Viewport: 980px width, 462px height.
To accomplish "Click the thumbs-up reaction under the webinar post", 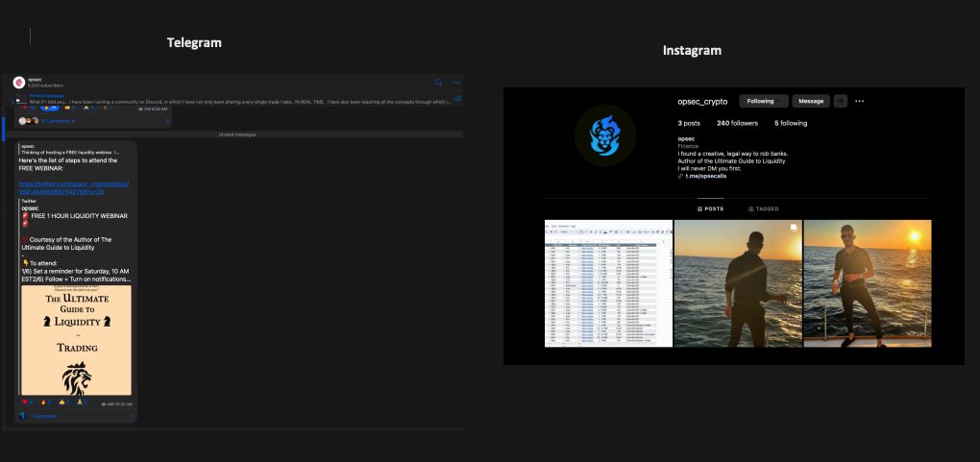I will pyautogui.click(x=63, y=402).
